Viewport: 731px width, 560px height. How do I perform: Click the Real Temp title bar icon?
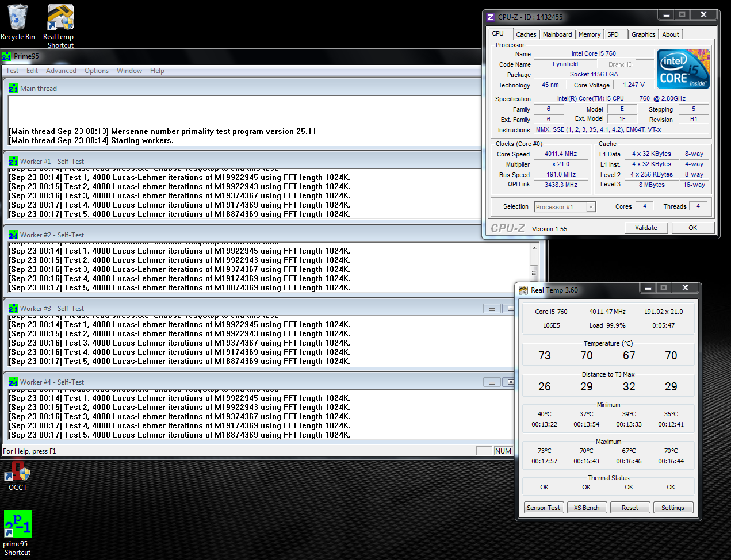pos(523,290)
